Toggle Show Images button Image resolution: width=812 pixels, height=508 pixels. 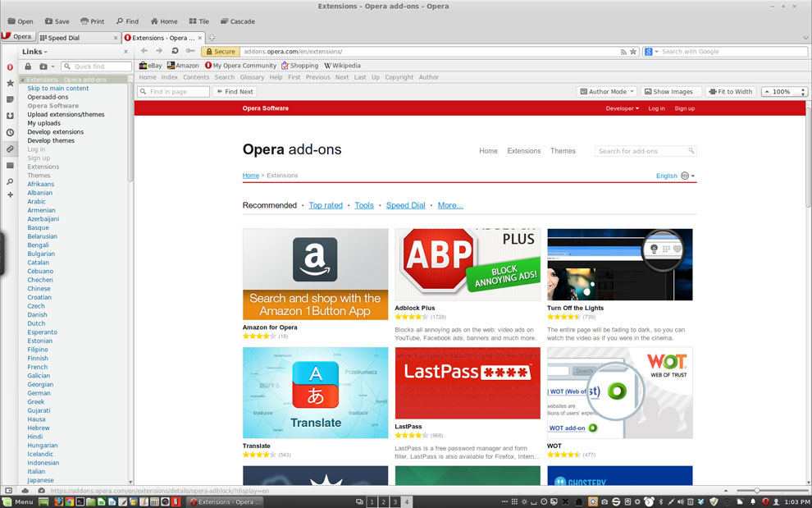pyautogui.click(x=671, y=92)
